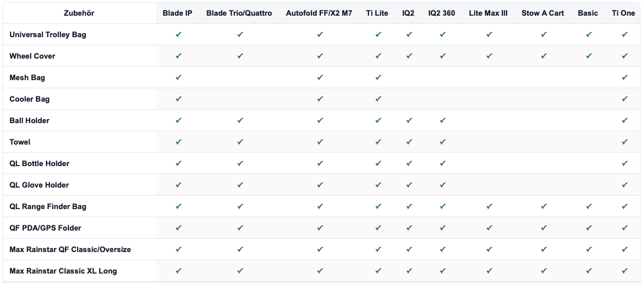Image resolution: width=644 pixels, height=284 pixels.
Task: Click the Max Rainstar QF Classic/Oversize checkmark under Ti Lite
Action: pyautogui.click(x=378, y=249)
